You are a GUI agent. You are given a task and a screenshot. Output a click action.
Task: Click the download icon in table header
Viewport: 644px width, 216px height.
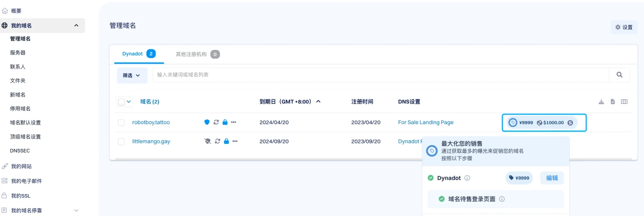601,102
